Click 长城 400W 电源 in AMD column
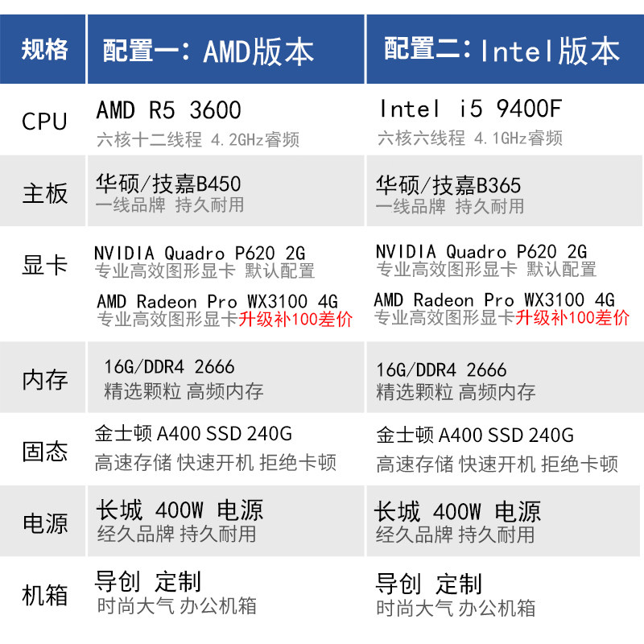The height and width of the screenshot is (644, 644). tap(180, 510)
